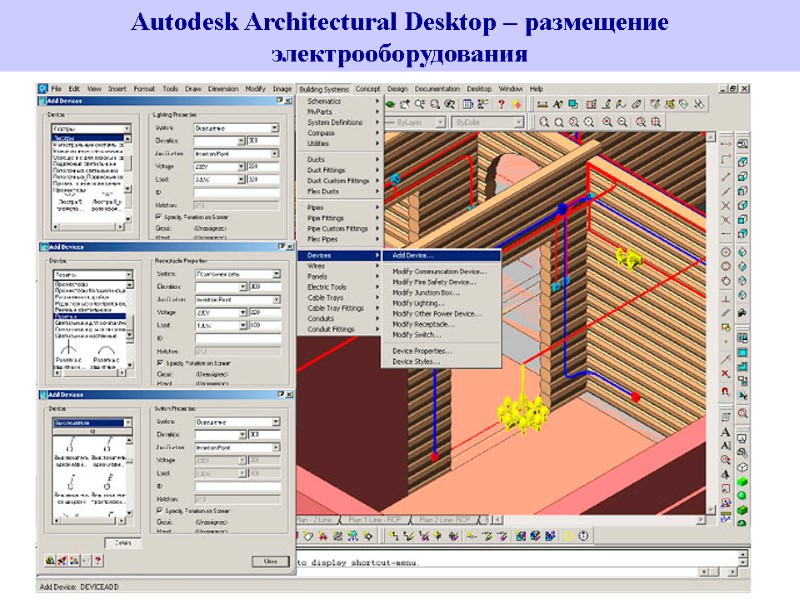Click the red question mark help toolbar icon
This screenshot has height=600, width=800.
(501, 104)
